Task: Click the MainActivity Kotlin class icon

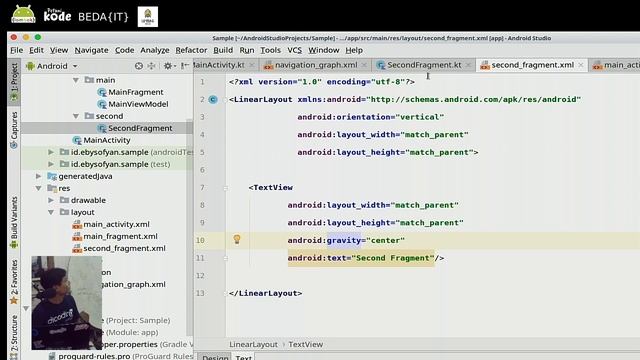Action: [77, 140]
